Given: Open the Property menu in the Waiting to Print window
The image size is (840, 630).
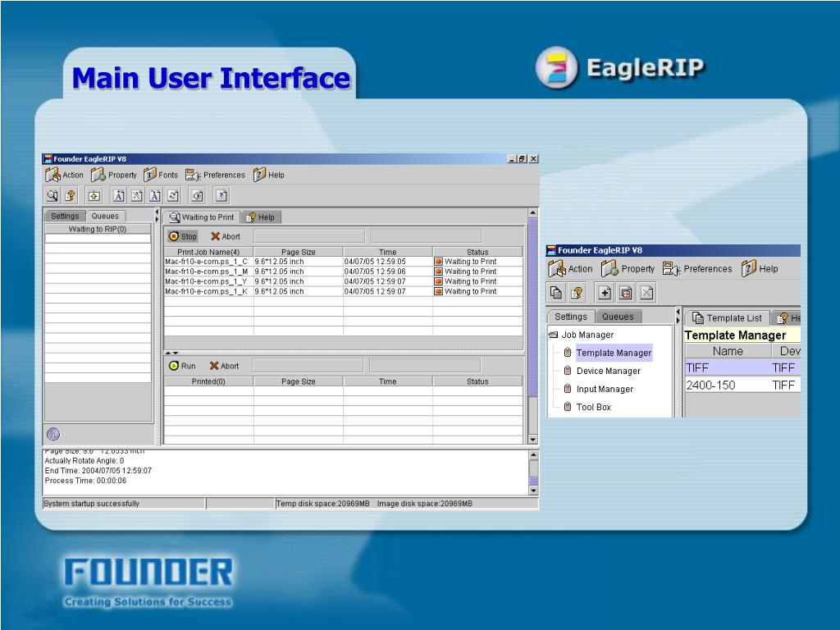Looking at the screenshot, I should point(114,175).
